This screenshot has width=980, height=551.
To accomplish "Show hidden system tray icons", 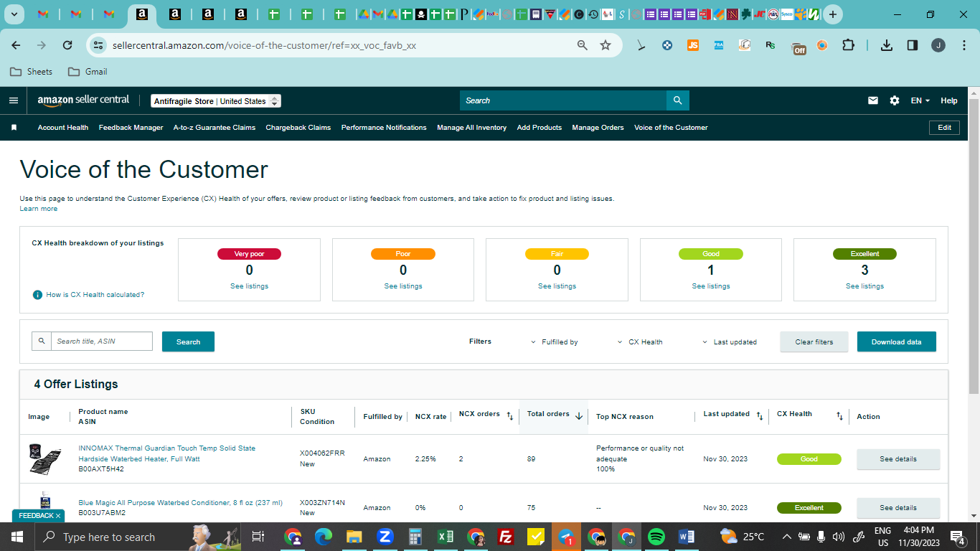I will [x=787, y=537].
